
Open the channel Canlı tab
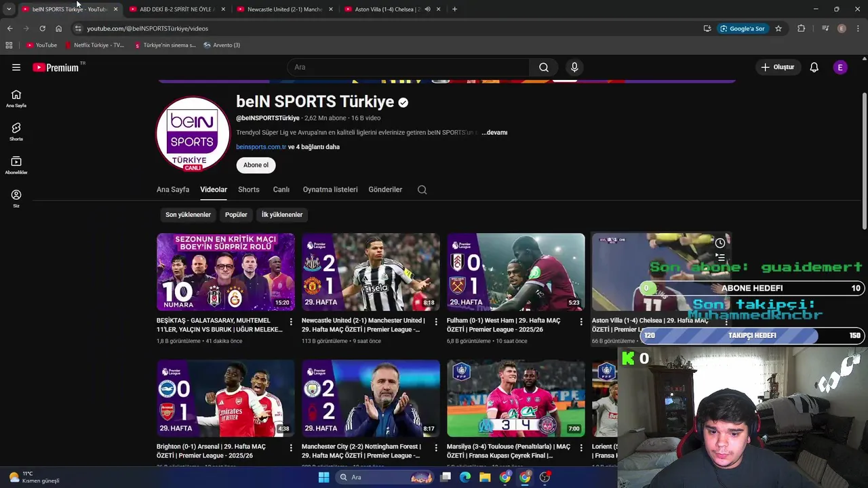[x=281, y=190]
